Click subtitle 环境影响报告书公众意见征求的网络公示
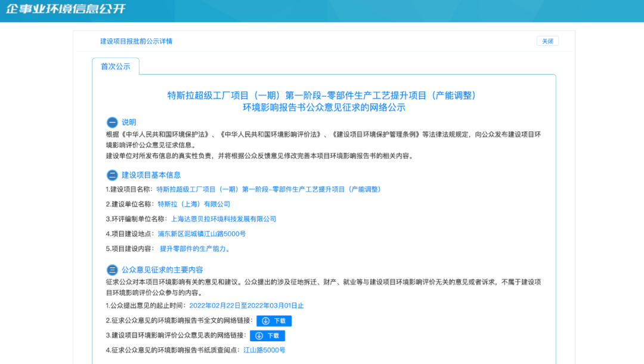644x364 pixels. [x=324, y=107]
